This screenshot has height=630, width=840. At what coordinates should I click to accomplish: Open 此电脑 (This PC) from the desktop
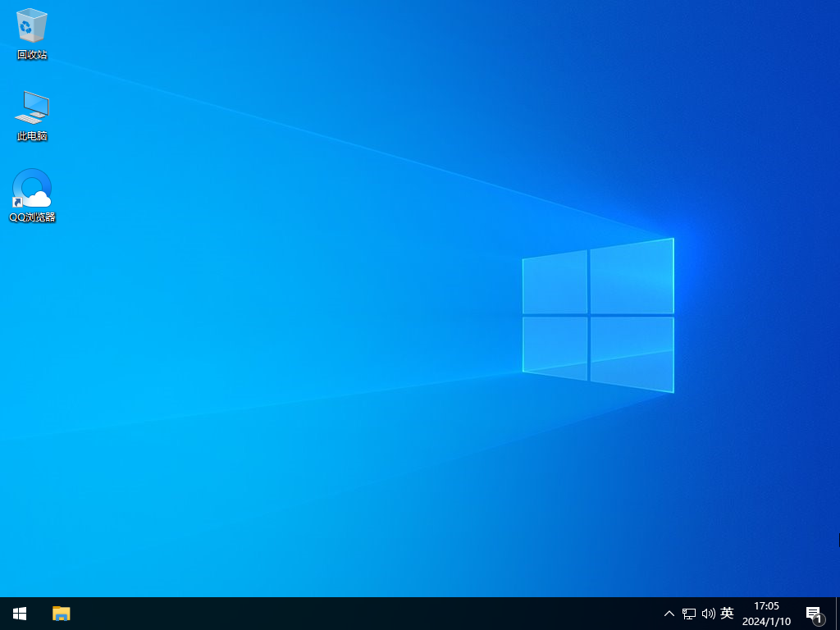[31, 107]
